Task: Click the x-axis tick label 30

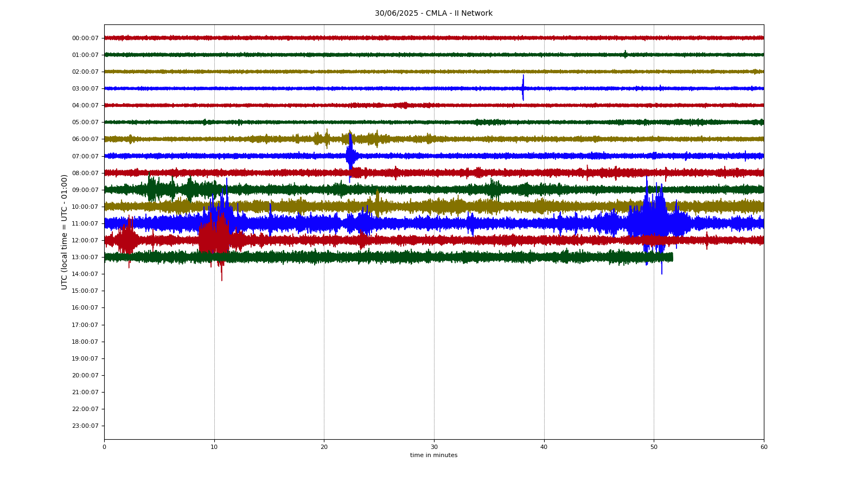Action: point(434,447)
